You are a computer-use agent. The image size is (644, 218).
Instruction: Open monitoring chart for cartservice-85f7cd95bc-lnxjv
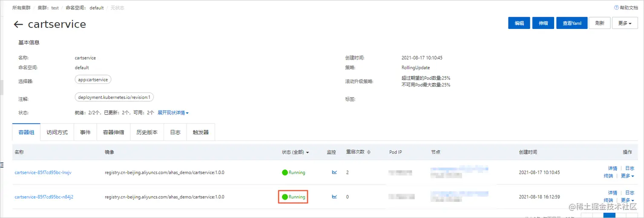pyautogui.click(x=334, y=172)
